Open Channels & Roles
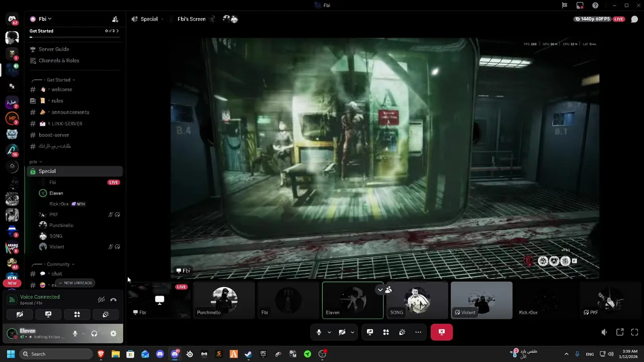This screenshot has width=644, height=362. tap(59, 61)
